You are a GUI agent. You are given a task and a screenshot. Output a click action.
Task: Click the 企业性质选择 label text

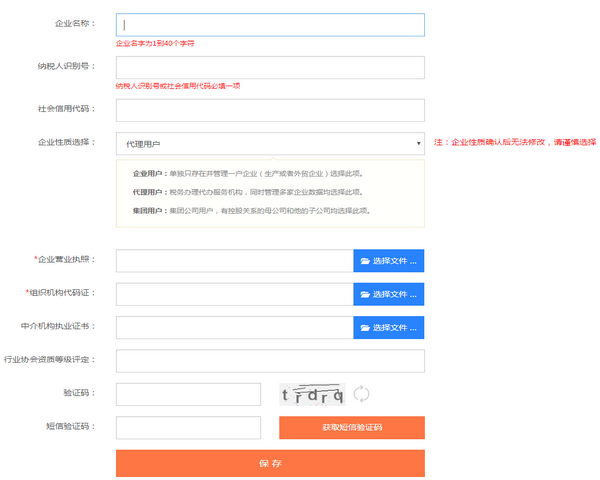pos(65,142)
